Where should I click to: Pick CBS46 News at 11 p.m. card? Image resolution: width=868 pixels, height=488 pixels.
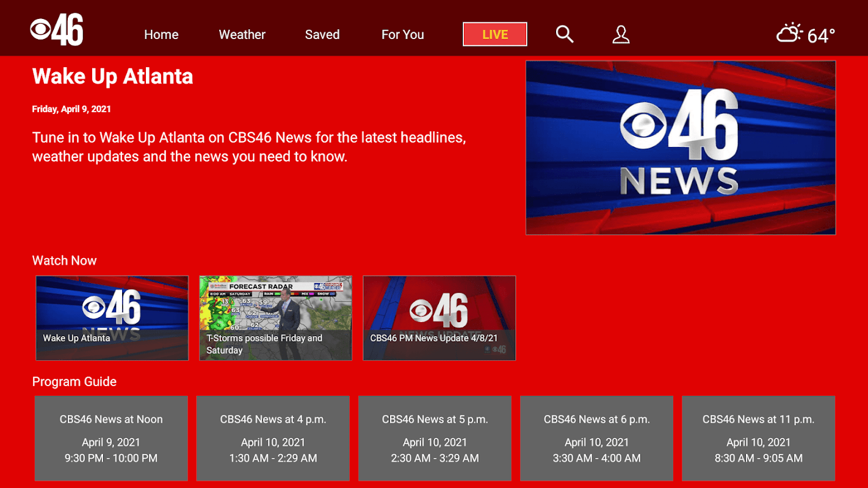(x=758, y=438)
